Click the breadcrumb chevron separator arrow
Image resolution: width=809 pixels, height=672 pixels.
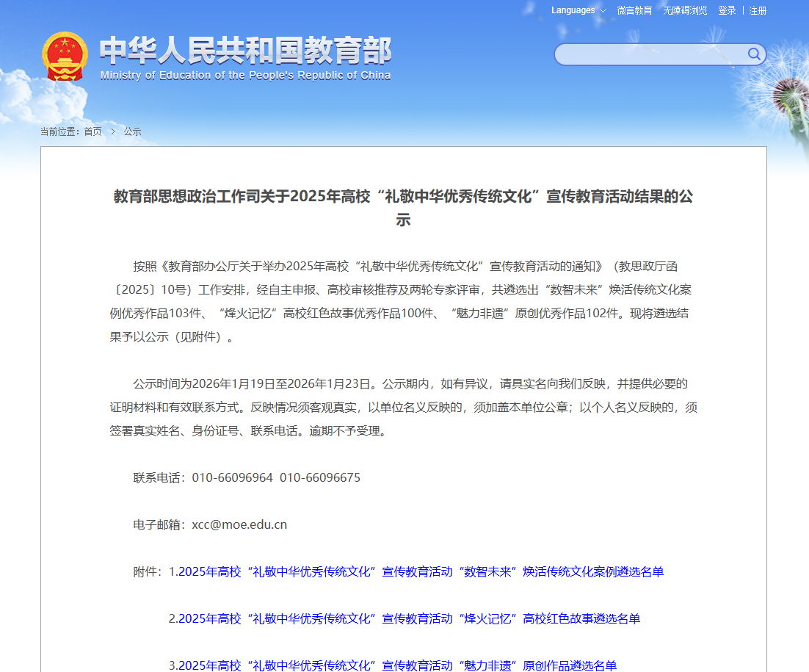click(113, 131)
